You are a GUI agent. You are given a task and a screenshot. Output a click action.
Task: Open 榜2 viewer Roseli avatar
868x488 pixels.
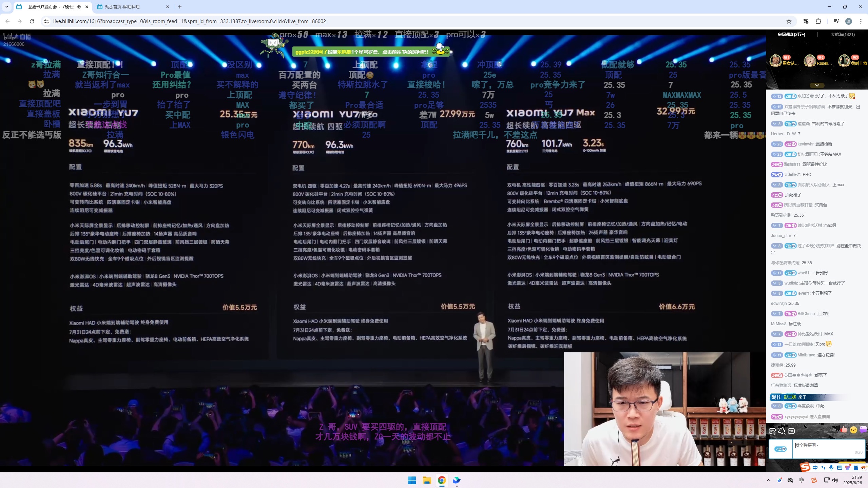(810, 60)
